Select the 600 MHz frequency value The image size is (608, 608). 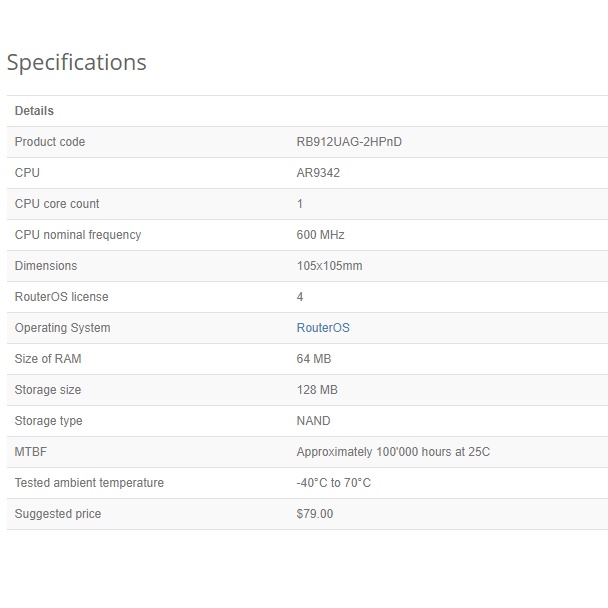320,235
